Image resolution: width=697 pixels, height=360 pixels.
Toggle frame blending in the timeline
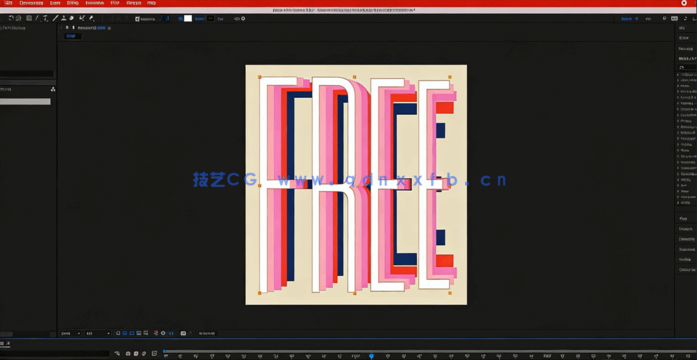[x=136, y=353]
